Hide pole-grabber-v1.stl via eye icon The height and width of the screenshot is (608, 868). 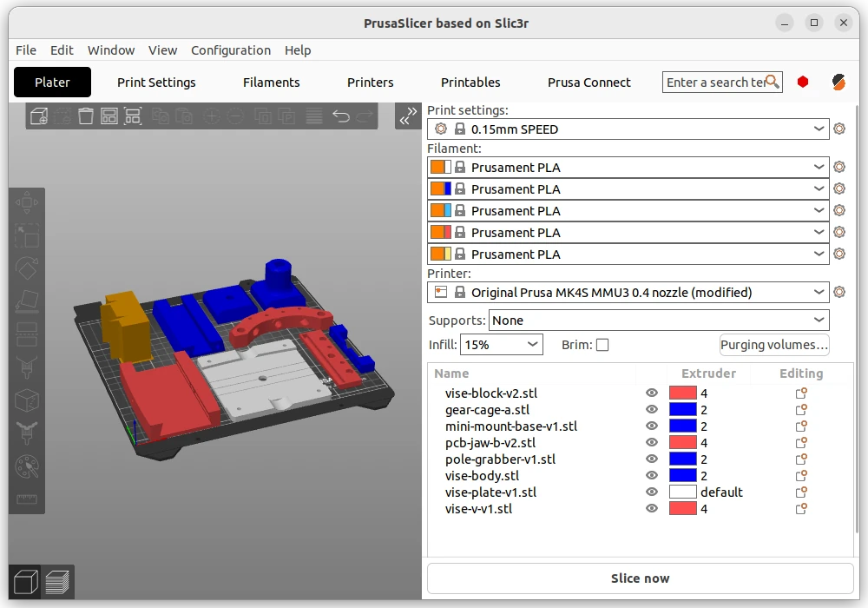(652, 459)
